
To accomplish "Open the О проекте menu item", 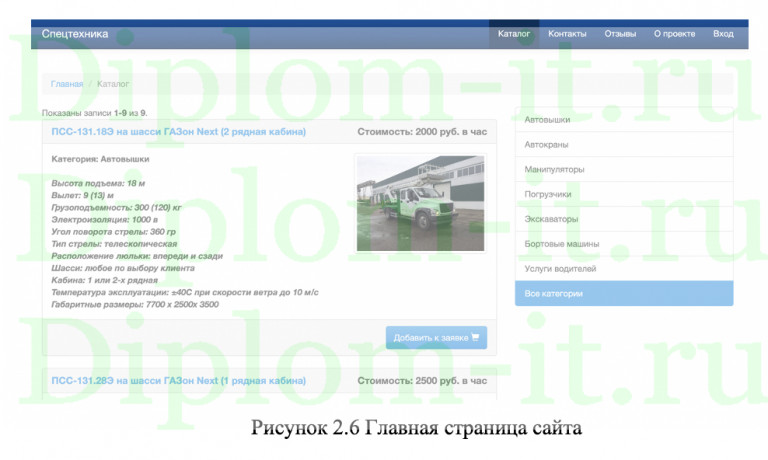I will point(674,34).
